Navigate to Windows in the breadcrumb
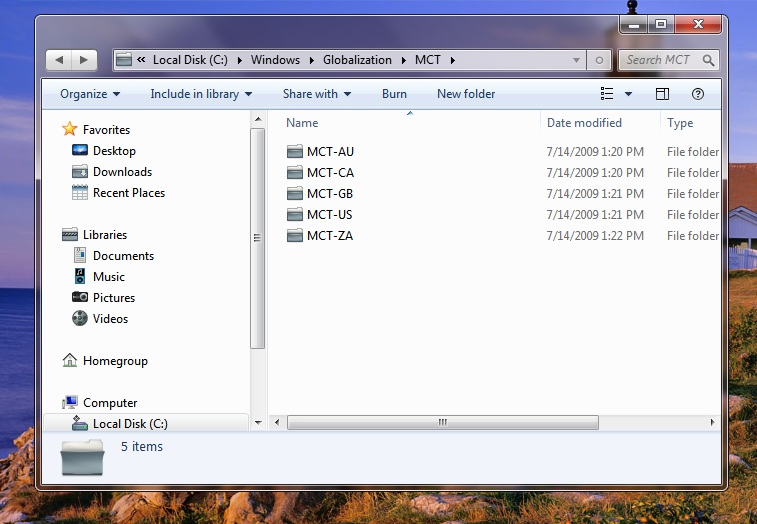The width and height of the screenshot is (757, 524). pyautogui.click(x=275, y=60)
